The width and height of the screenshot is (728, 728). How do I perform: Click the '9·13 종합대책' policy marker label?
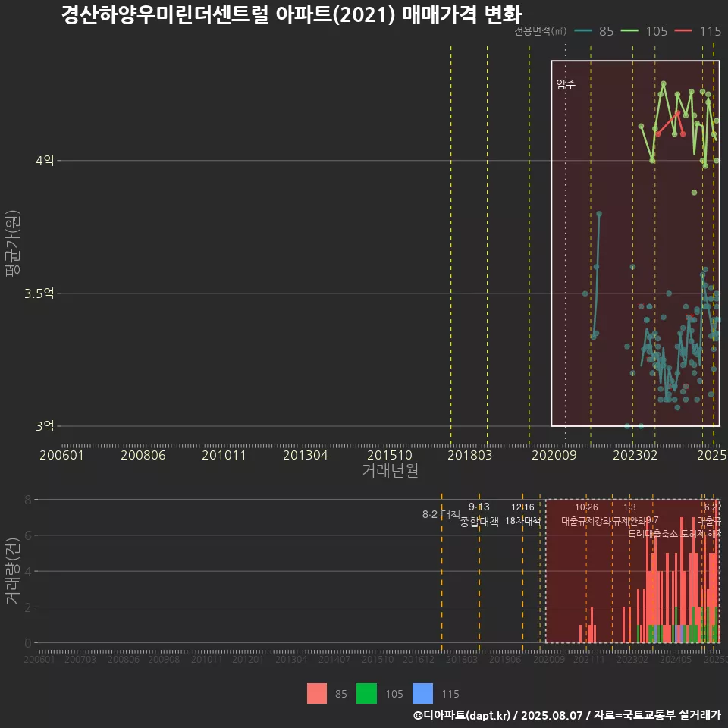(x=479, y=514)
